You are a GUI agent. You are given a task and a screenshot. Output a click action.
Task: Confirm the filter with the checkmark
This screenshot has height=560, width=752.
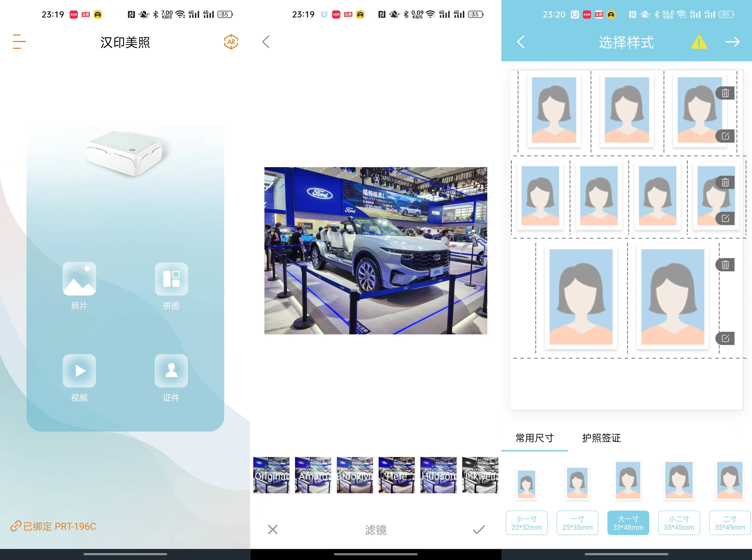[479, 530]
